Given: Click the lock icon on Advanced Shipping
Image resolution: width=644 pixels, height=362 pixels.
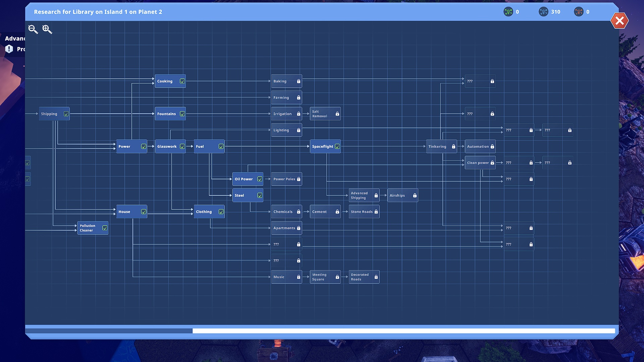Looking at the screenshot, I should (376, 195).
